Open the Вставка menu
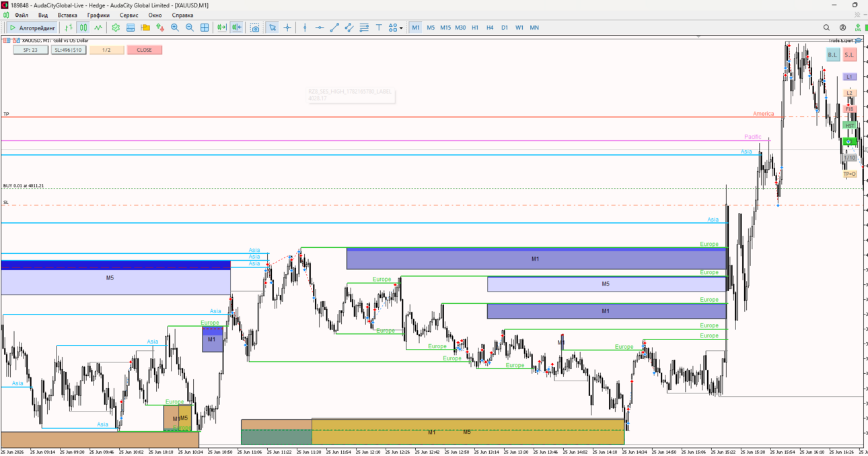The height and width of the screenshot is (456, 868). pos(67,15)
